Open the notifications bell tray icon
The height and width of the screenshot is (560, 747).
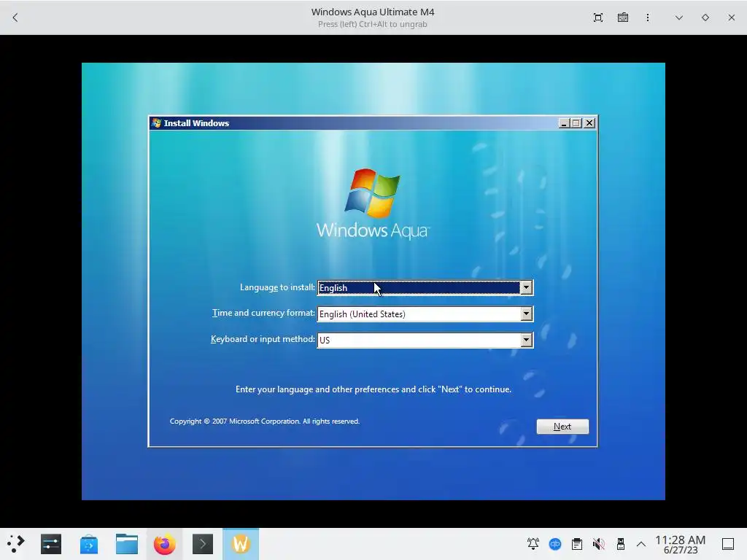[x=533, y=544]
